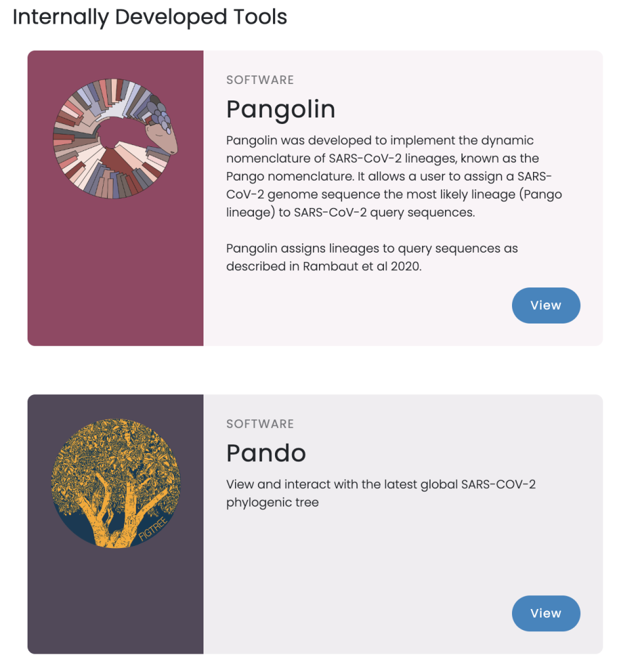
Task: Click the Rambaut et al 2020 sentence
Action: (372, 257)
